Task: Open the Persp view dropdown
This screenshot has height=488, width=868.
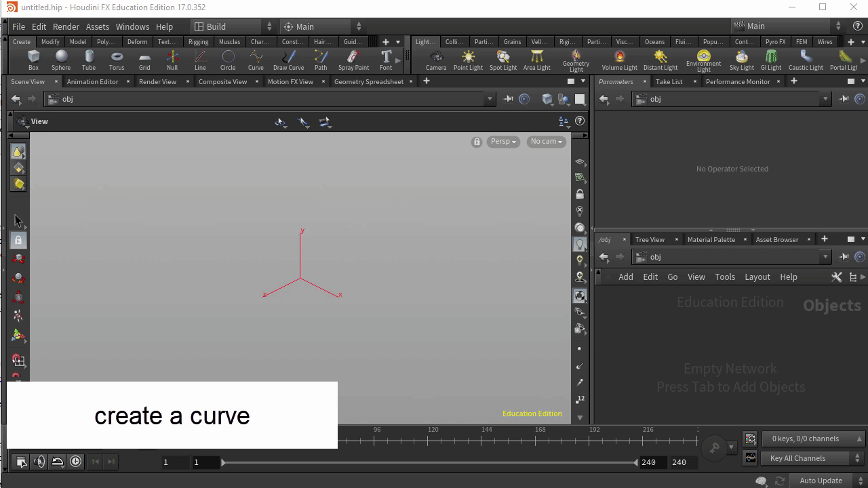Action: [503, 142]
